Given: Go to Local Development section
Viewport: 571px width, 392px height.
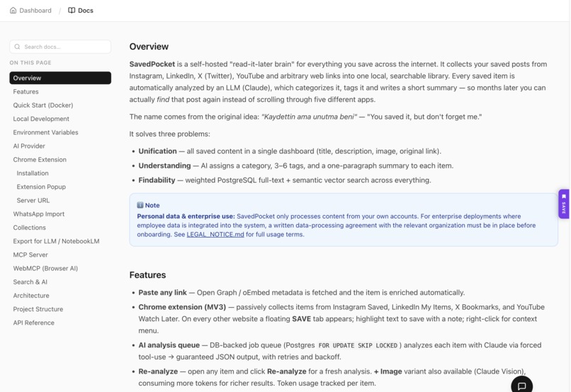Looking at the screenshot, I should point(41,119).
